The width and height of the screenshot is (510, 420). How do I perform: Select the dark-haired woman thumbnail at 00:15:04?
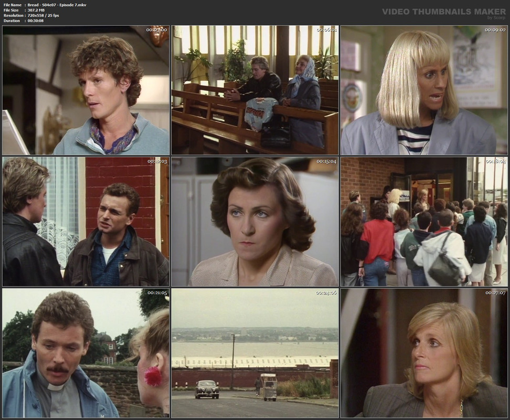pos(255,222)
